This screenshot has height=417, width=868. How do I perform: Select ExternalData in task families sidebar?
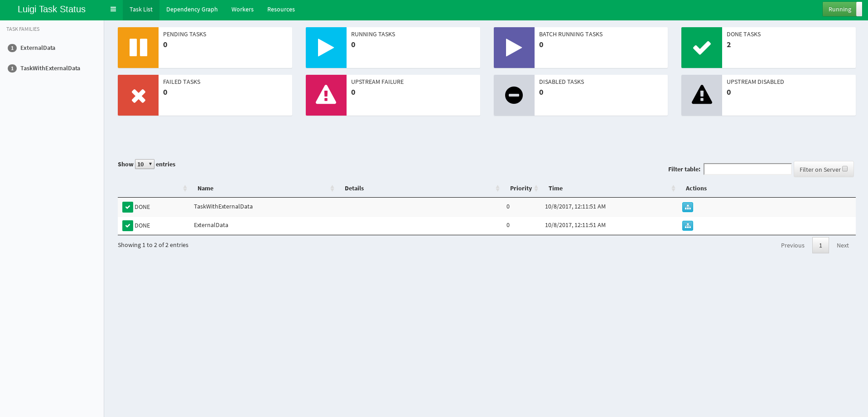click(x=38, y=48)
